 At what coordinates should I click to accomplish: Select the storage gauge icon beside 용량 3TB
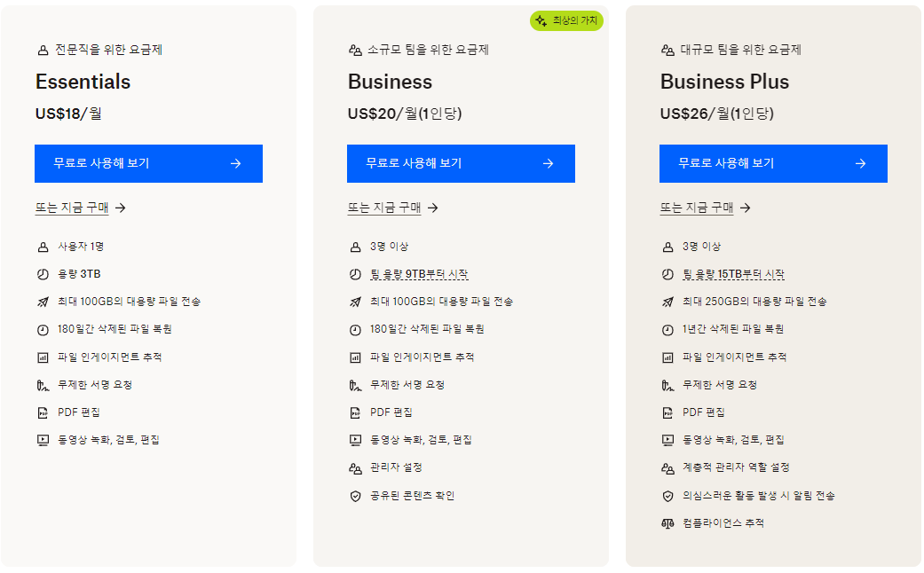tap(42, 273)
